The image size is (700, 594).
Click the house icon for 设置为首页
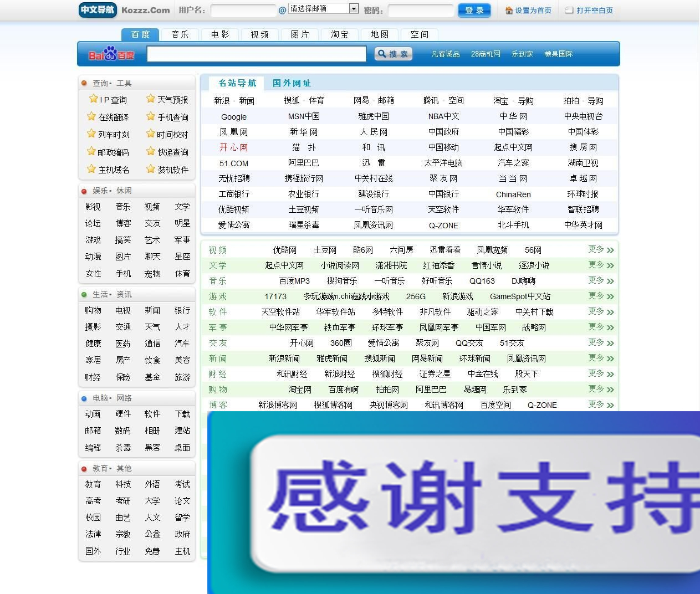tap(509, 10)
